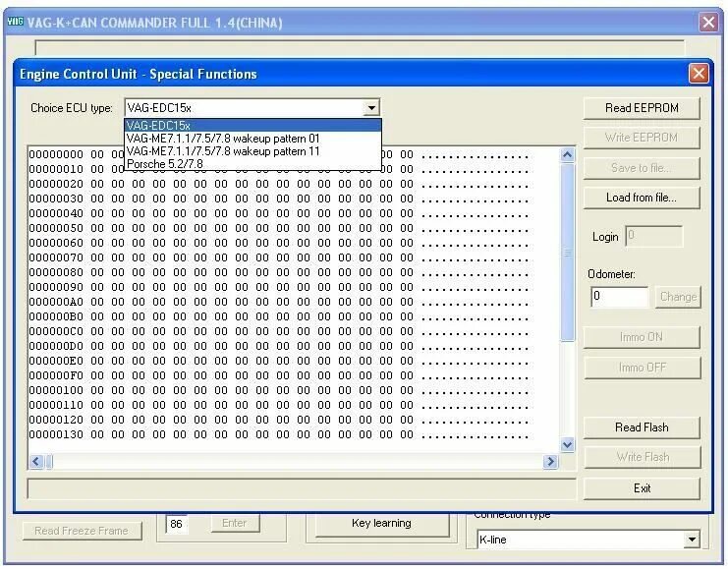Click into the Odometer value field
The image size is (728, 569).
pyautogui.click(x=619, y=297)
